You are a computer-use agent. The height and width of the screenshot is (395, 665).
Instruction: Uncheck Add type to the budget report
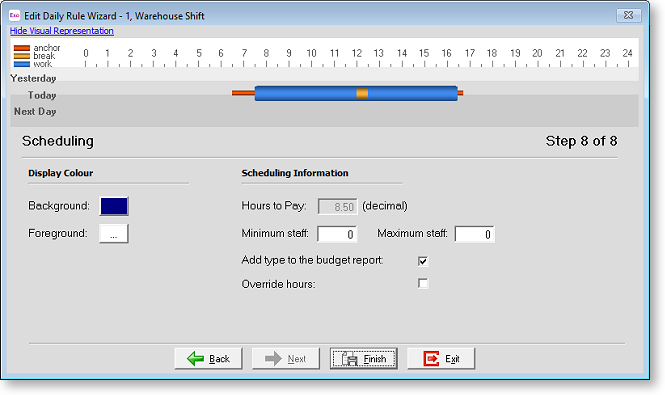(x=423, y=261)
